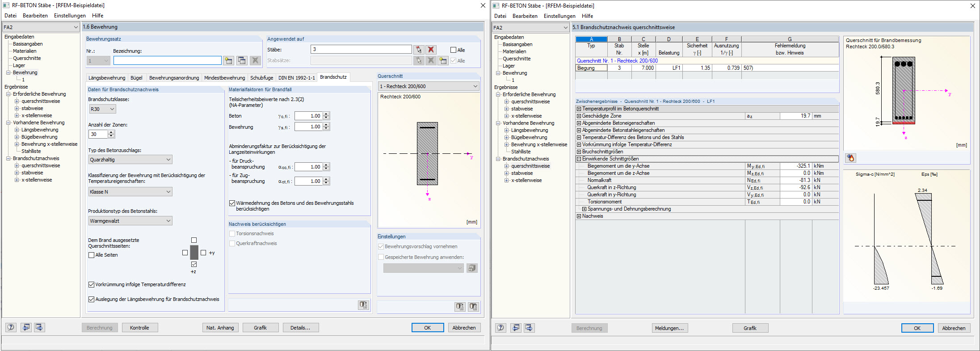
Task: Increase the Beton γc,fi stepper
Action: [x=326, y=114]
